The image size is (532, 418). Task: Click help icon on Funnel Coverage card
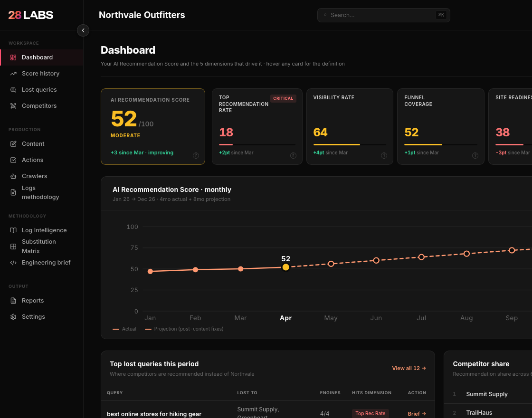[x=475, y=155]
